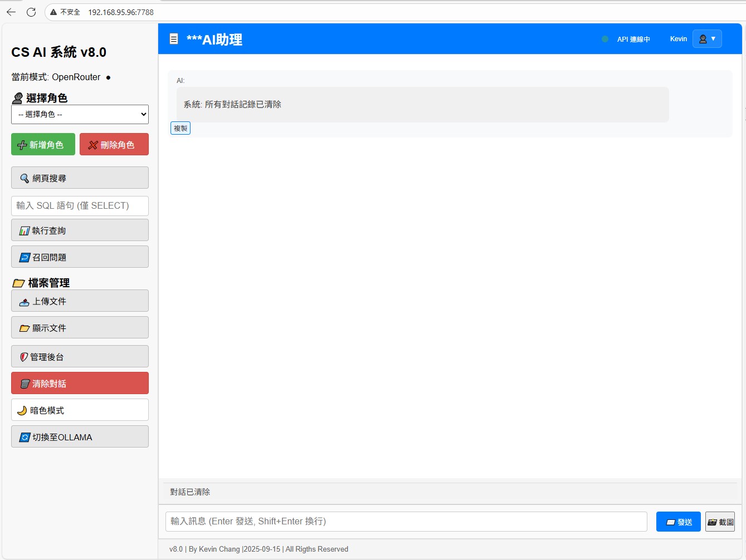Click the 刪除角色 delete role button
The width and height of the screenshot is (746, 560).
click(114, 144)
